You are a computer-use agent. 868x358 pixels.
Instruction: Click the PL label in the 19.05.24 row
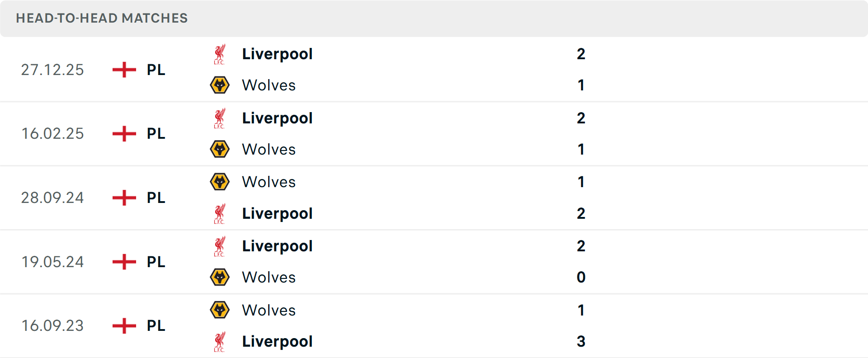(x=155, y=262)
